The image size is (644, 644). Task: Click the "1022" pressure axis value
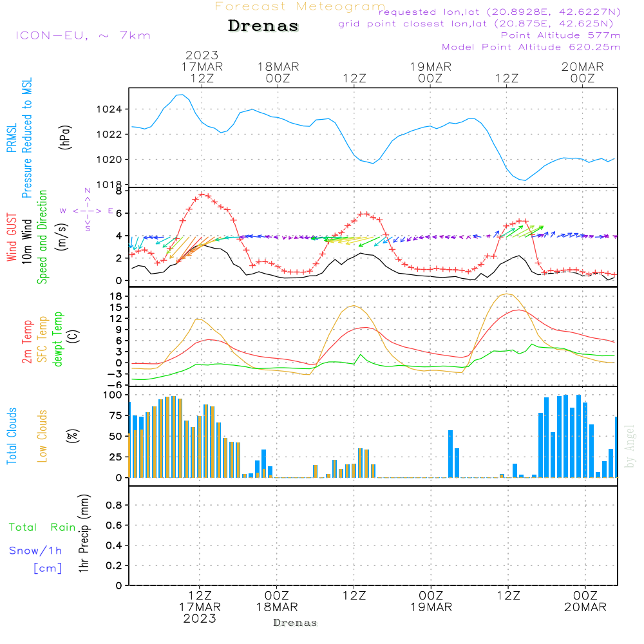click(109, 135)
